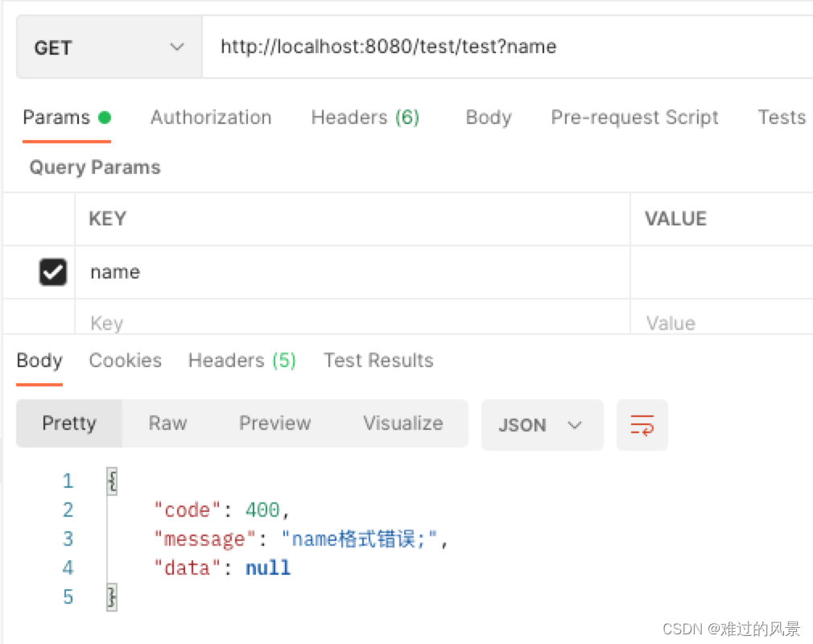Select the response Body tab

[39, 361]
